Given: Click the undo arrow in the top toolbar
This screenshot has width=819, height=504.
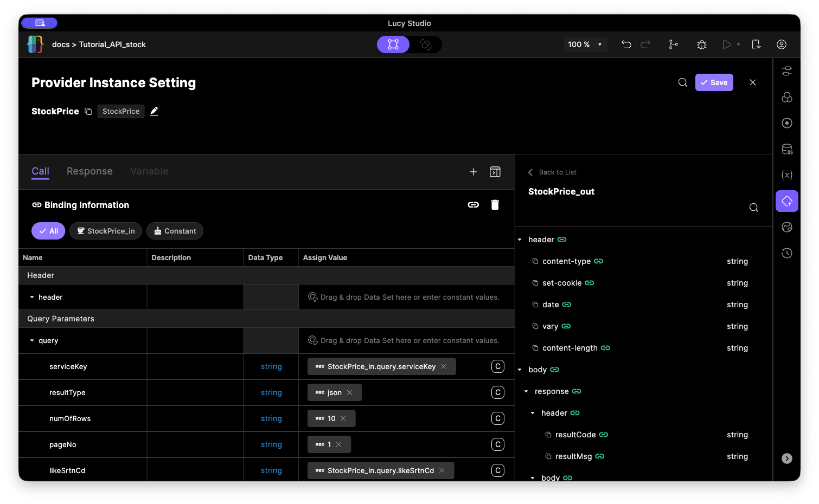Looking at the screenshot, I should [626, 44].
